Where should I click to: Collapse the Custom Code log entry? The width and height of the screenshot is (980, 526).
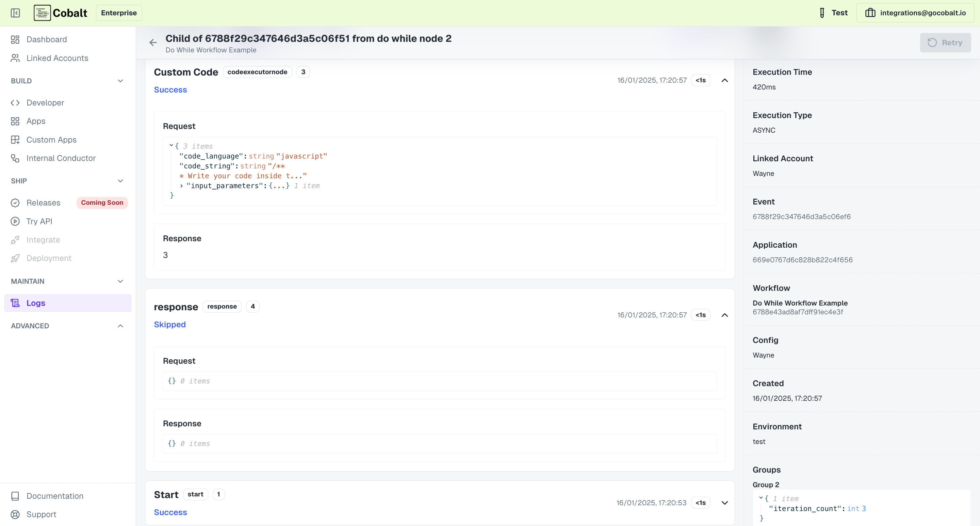click(x=724, y=80)
